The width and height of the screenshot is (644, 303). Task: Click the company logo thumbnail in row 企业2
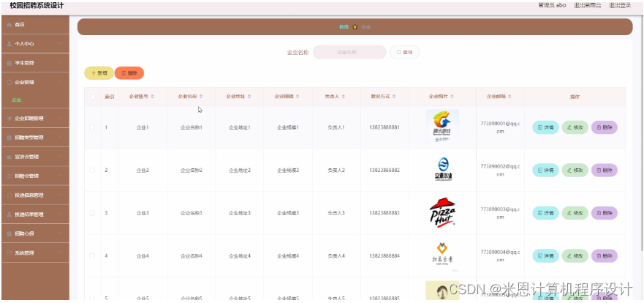pos(443,169)
